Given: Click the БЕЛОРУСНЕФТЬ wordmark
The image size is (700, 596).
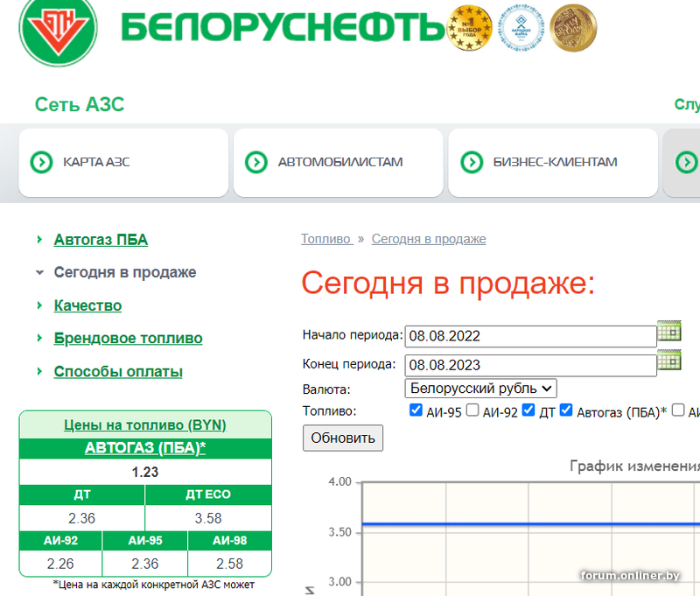Looking at the screenshot, I should point(283,27).
